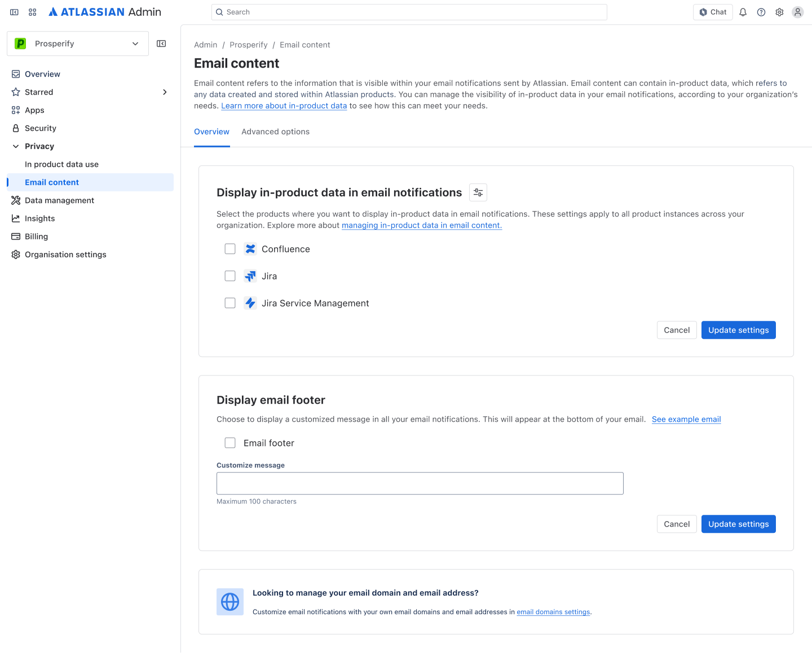This screenshot has height=653, width=812.
Task: Click the Search field
Action: tap(409, 12)
